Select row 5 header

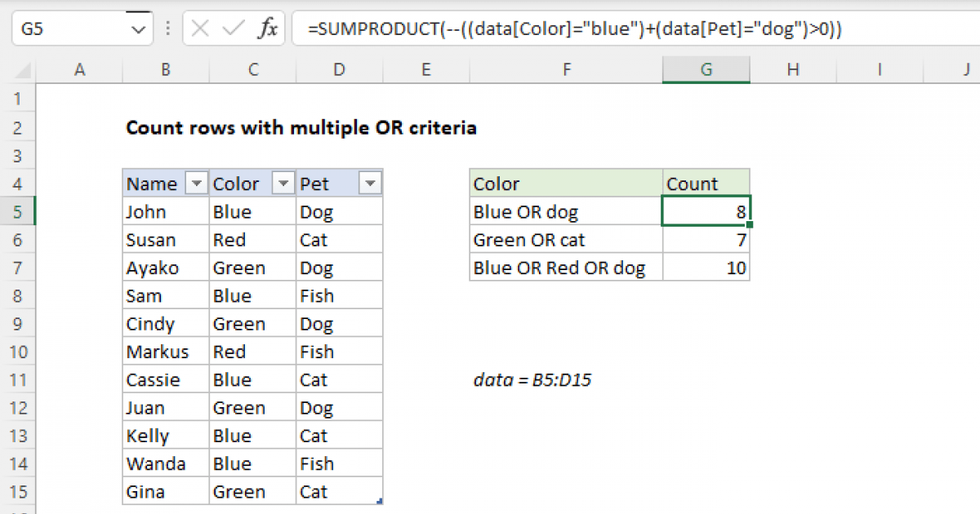point(17,212)
